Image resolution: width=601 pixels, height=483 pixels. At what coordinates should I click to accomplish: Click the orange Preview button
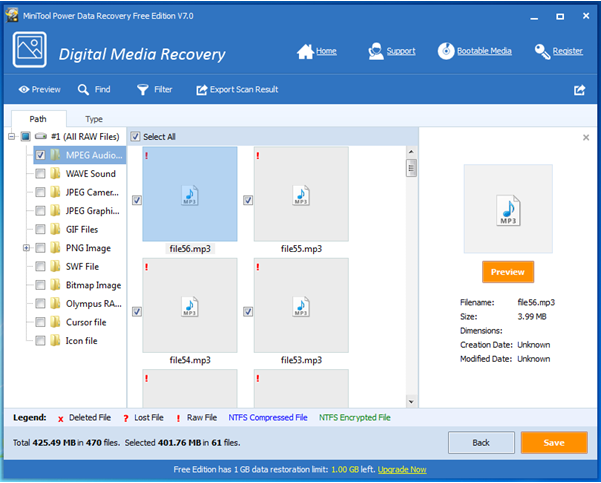508,272
